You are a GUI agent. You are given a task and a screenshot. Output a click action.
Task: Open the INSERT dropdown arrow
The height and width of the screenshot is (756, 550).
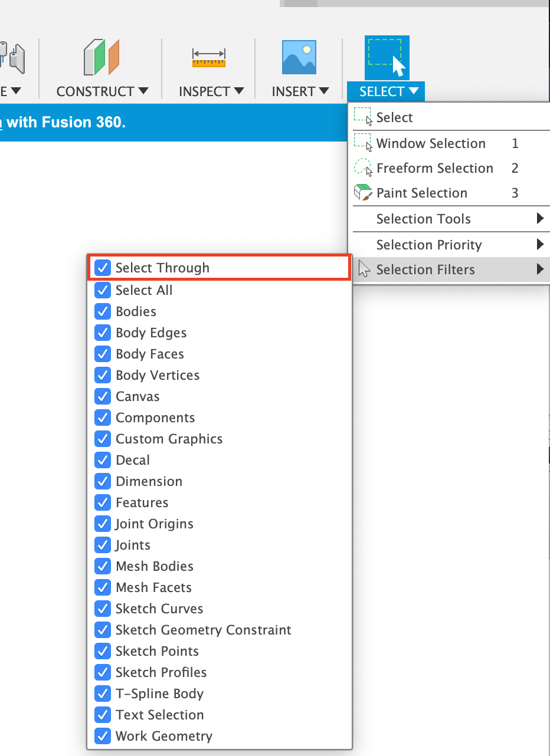[x=323, y=91]
